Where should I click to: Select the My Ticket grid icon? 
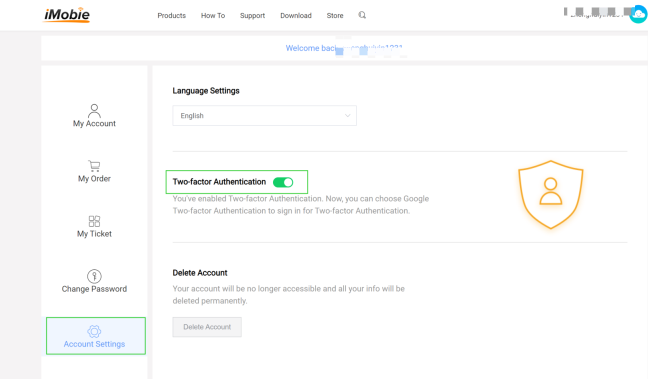94,221
